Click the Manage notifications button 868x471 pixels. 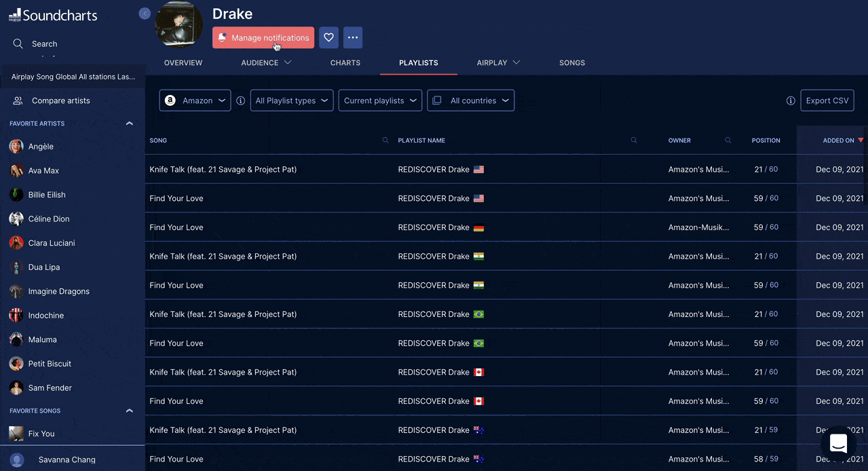tap(263, 38)
